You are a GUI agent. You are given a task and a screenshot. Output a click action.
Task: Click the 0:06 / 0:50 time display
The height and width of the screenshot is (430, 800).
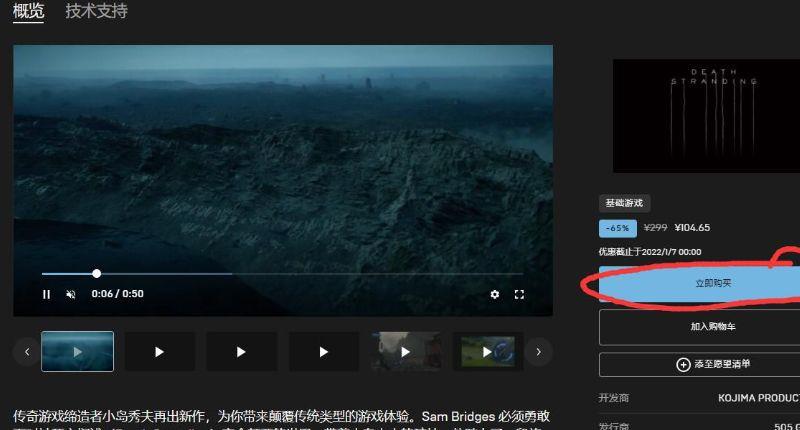tap(117, 294)
